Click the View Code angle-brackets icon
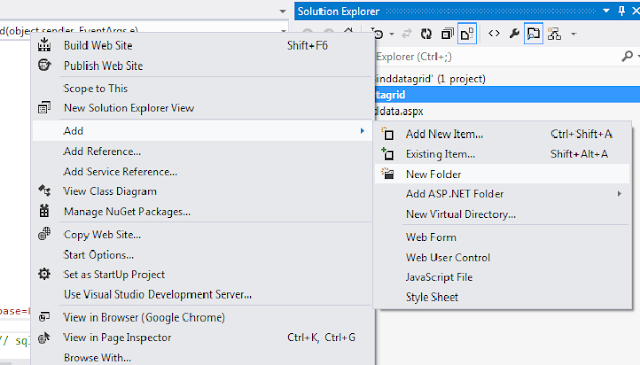640x365 pixels. pos(494,33)
